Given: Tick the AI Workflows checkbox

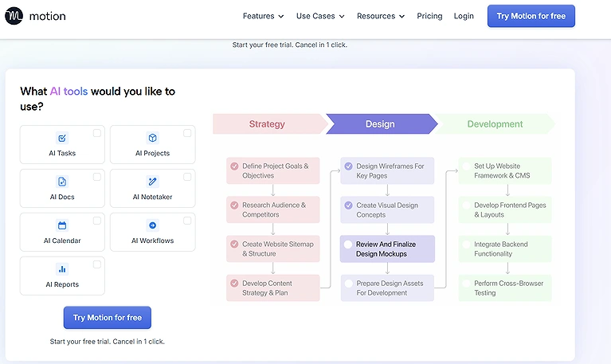Looking at the screenshot, I should coord(187,221).
